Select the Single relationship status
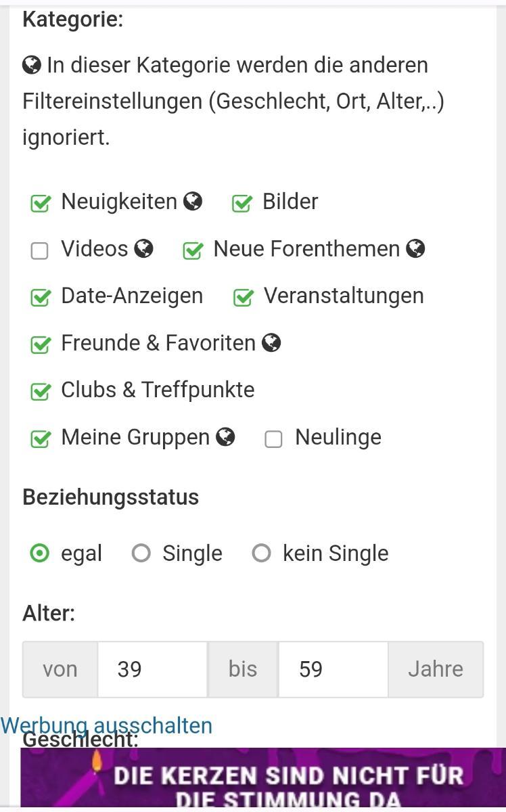 point(141,554)
